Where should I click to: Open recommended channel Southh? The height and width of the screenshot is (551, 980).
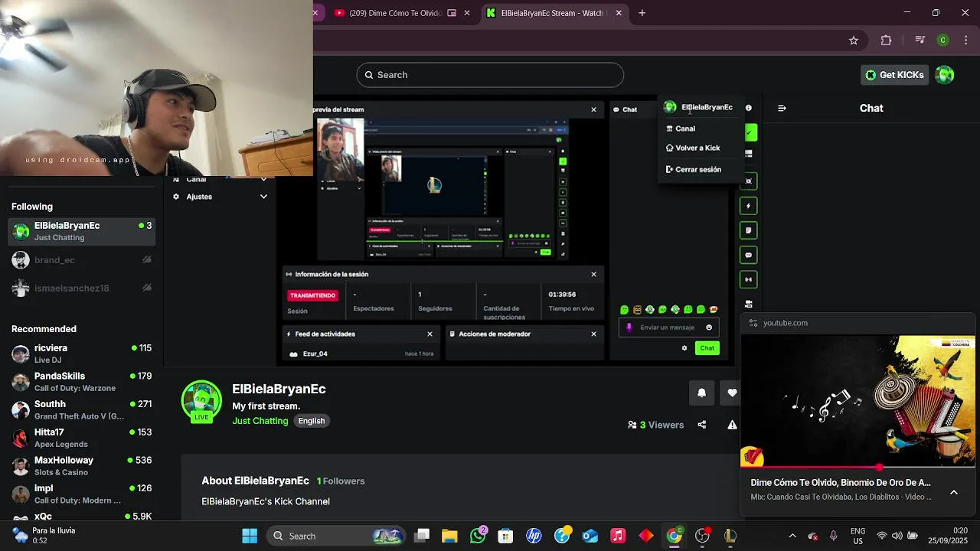pyautogui.click(x=81, y=409)
